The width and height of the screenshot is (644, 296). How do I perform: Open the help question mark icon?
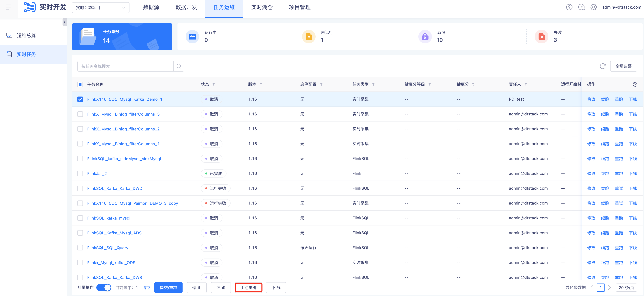pos(569,7)
